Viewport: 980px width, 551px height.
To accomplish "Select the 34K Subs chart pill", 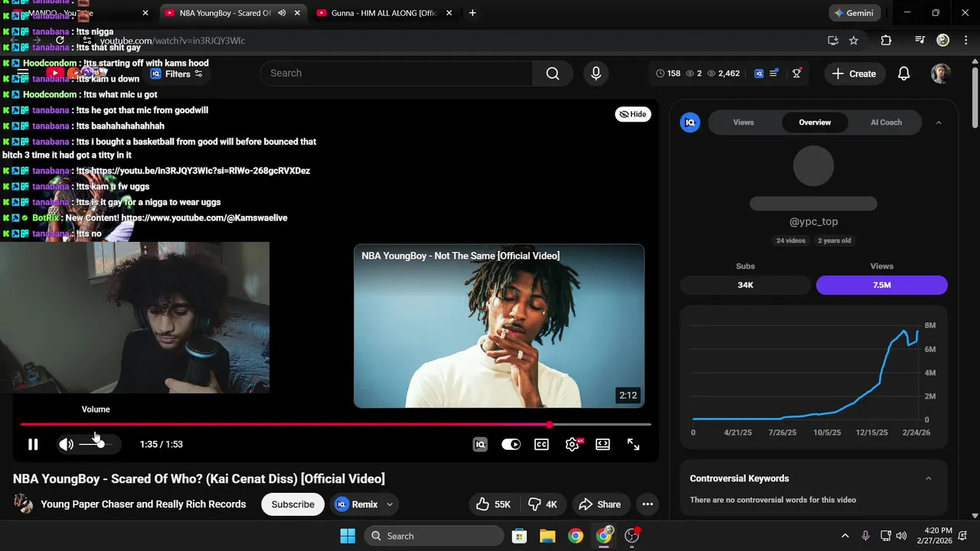I will pyautogui.click(x=745, y=285).
